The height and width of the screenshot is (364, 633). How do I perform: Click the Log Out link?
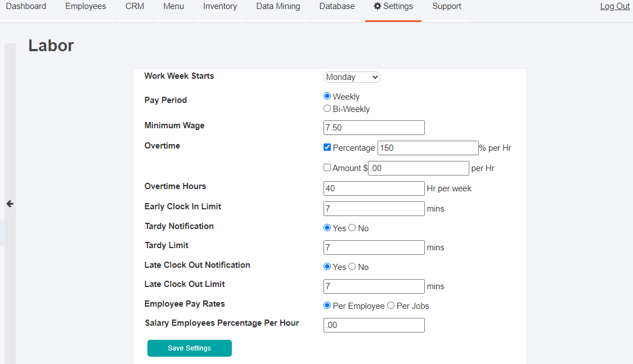coord(614,7)
